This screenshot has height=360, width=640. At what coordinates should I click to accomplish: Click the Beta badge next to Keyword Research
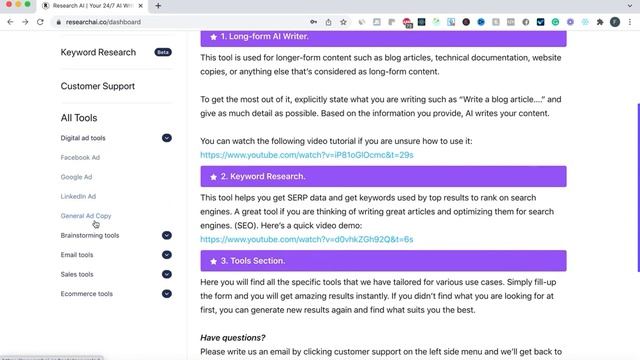(163, 52)
